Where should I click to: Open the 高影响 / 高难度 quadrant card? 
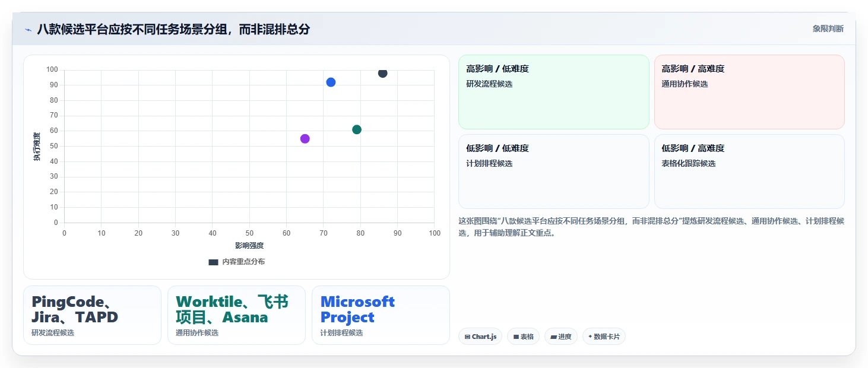click(749, 92)
